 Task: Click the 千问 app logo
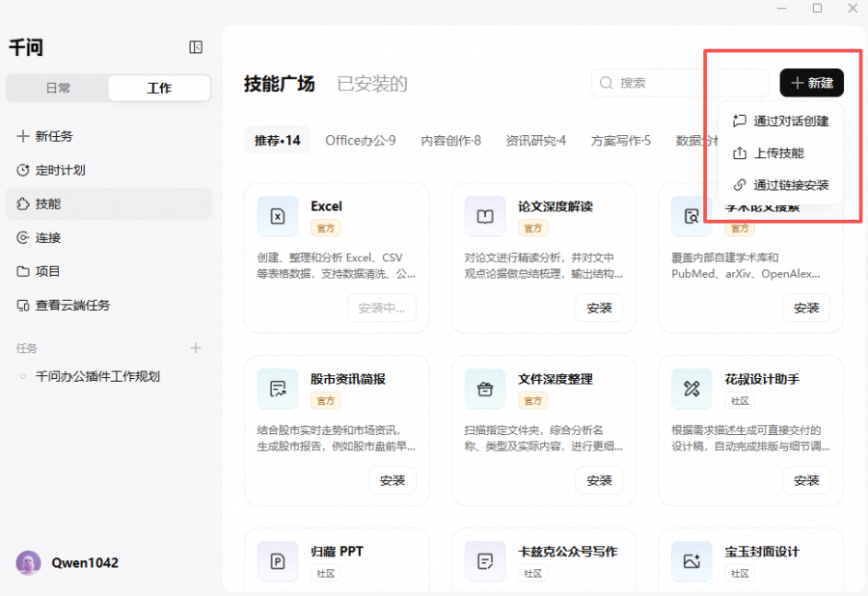click(26, 47)
